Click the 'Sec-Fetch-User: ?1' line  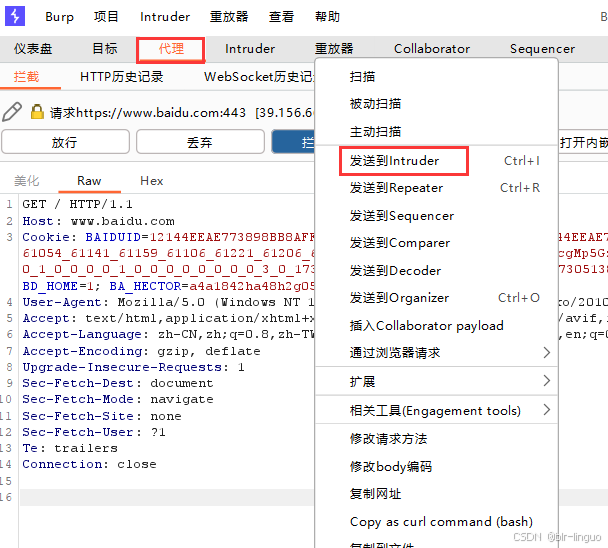point(94,432)
